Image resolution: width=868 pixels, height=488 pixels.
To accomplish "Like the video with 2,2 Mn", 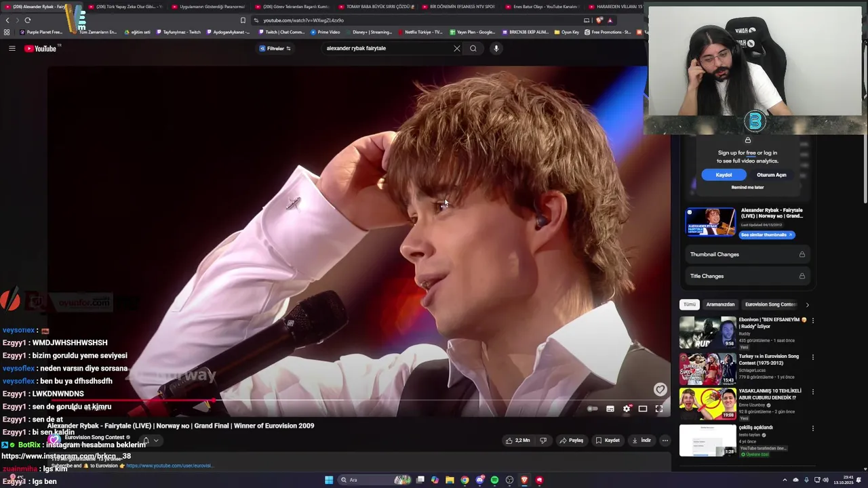I will 517,441.
